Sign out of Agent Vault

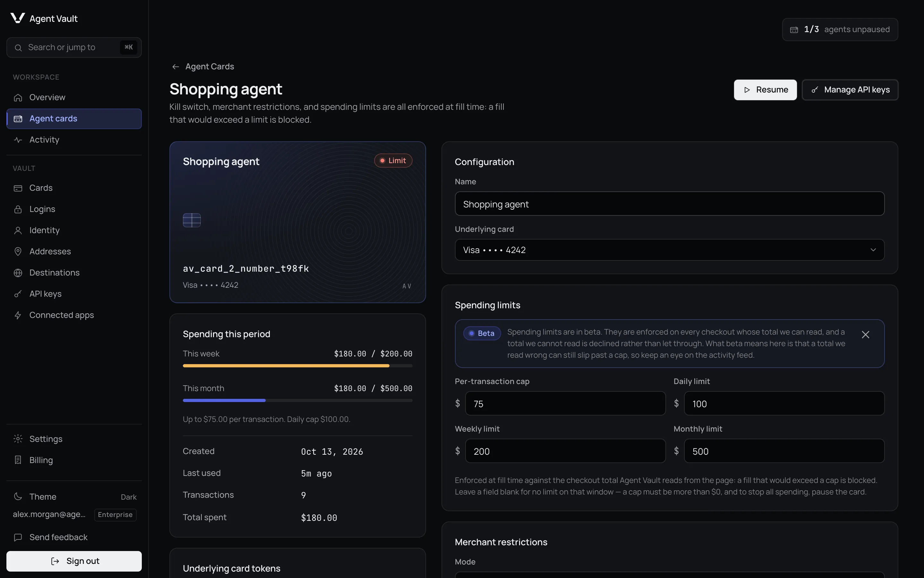[x=74, y=561]
